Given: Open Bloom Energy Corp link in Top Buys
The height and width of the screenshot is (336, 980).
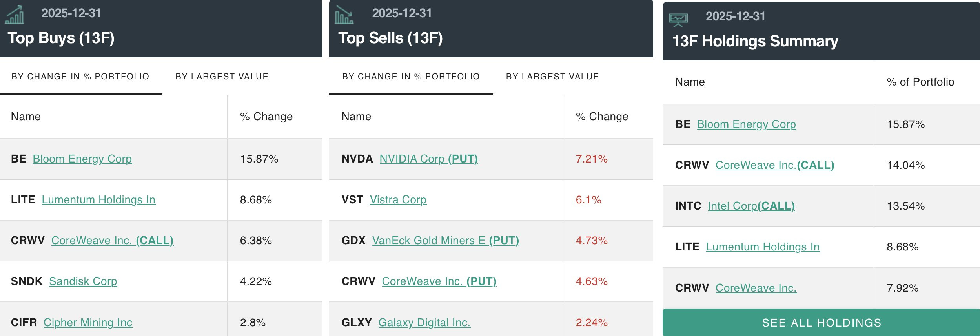Looking at the screenshot, I should 82,159.
